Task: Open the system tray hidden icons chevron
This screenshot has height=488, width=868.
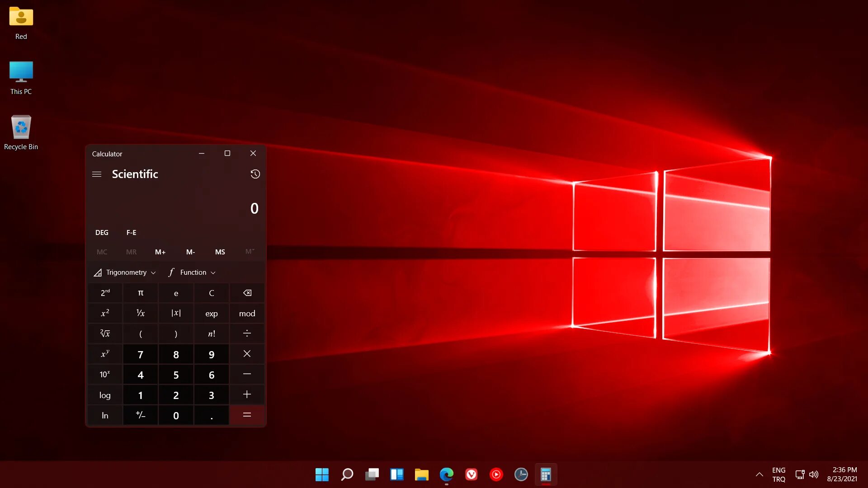Action: tap(759, 474)
